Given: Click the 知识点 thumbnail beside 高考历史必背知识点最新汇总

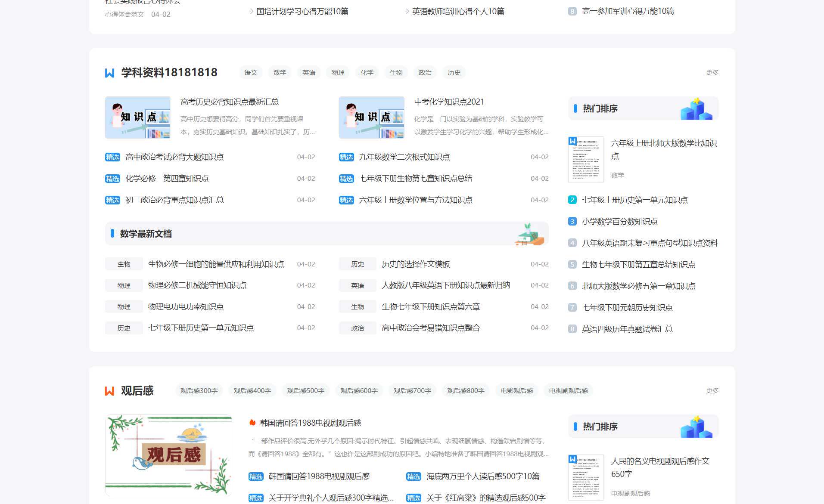Looking at the screenshot, I should pos(138,117).
